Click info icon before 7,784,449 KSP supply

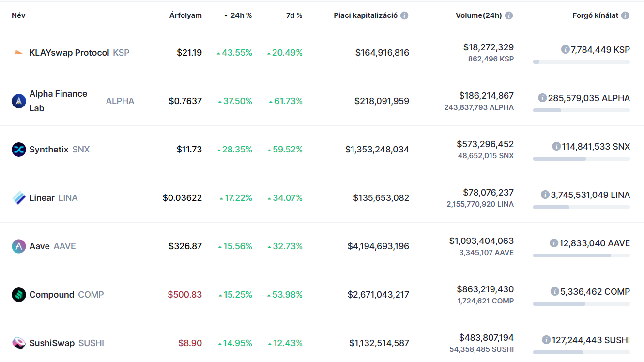[565, 49]
